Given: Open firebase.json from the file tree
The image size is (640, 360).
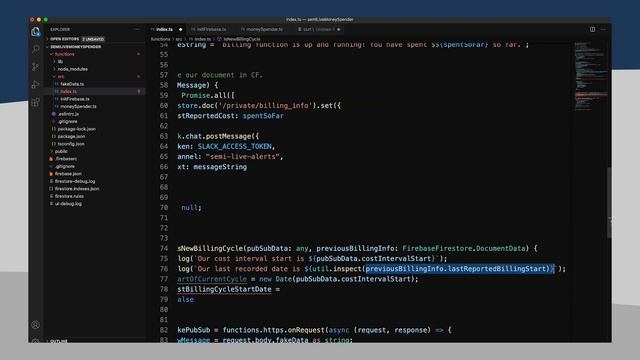Looking at the screenshot, I should pyautogui.click(x=68, y=174).
